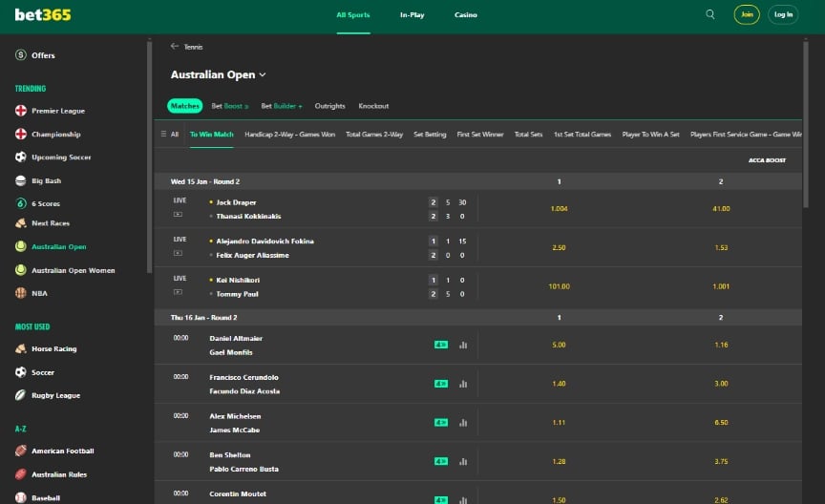Click the Australian Rules icon
825x504 pixels.
(20, 474)
